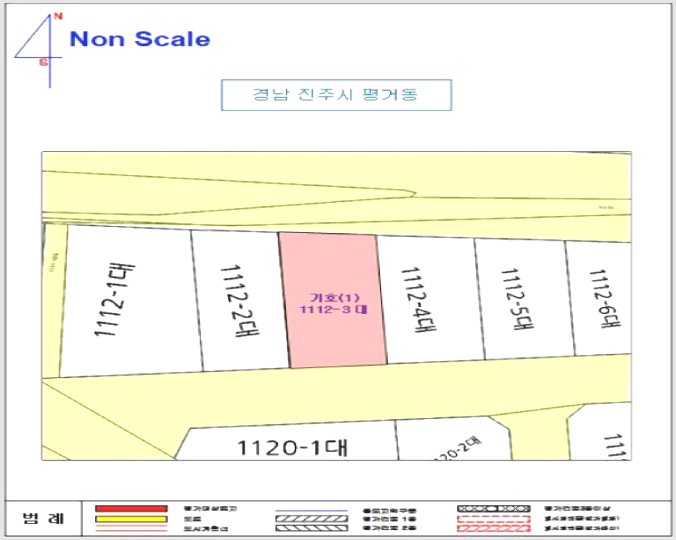Click the '기호(1)' label in pink parcel
Screen dimensions: 676x540
pos(334,297)
